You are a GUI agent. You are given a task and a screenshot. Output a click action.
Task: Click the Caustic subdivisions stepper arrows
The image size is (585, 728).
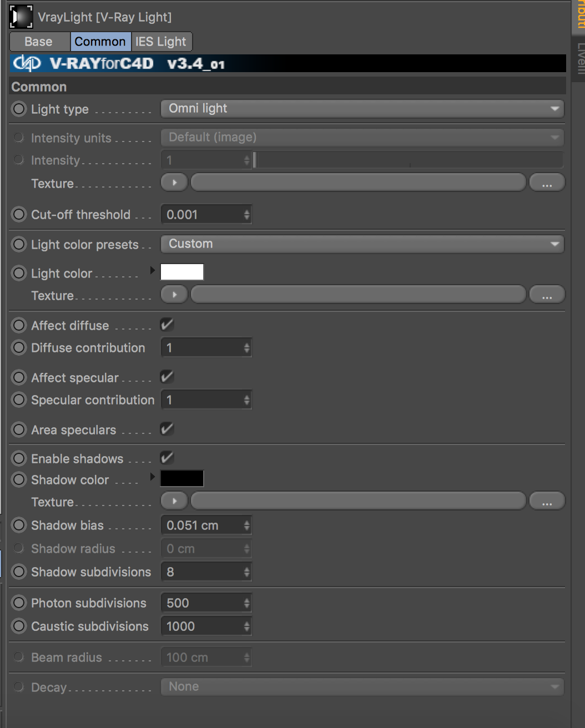[247, 626]
